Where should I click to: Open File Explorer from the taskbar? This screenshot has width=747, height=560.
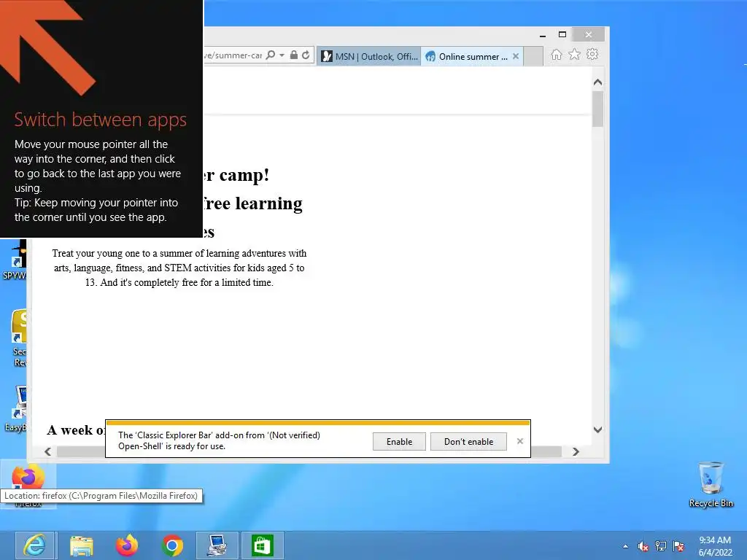pyautogui.click(x=82, y=545)
